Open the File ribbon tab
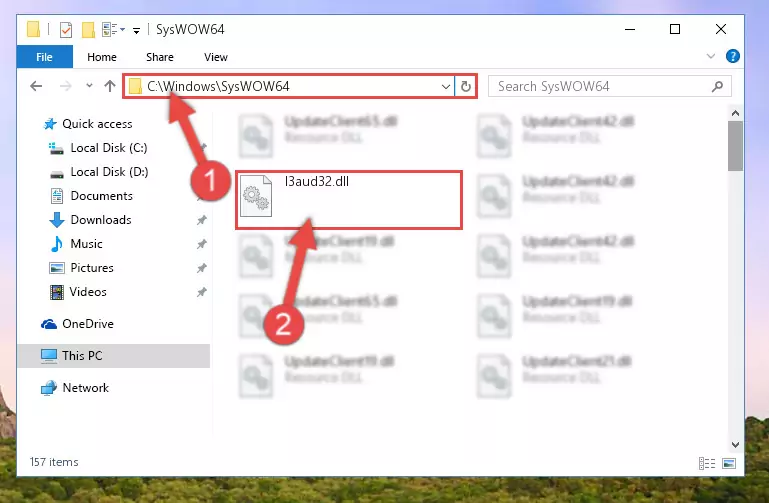769x503 pixels. (44, 57)
